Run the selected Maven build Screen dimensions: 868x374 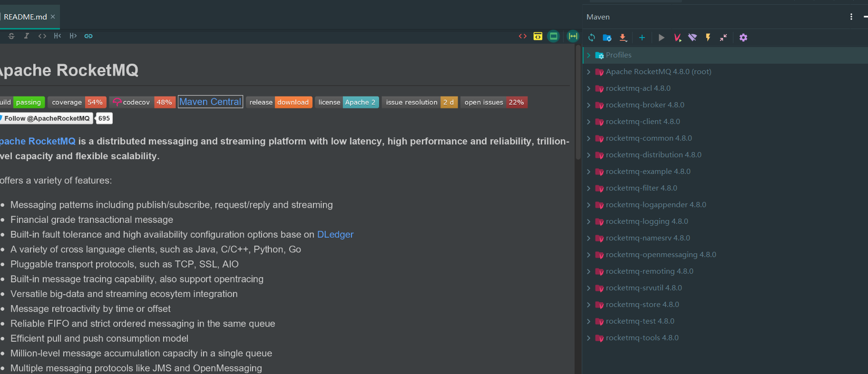662,38
